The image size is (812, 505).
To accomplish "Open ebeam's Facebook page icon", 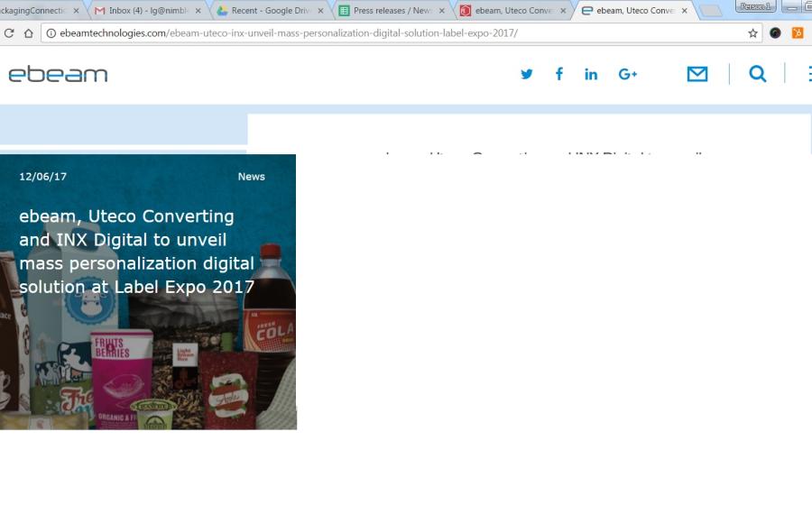I will click(x=559, y=74).
